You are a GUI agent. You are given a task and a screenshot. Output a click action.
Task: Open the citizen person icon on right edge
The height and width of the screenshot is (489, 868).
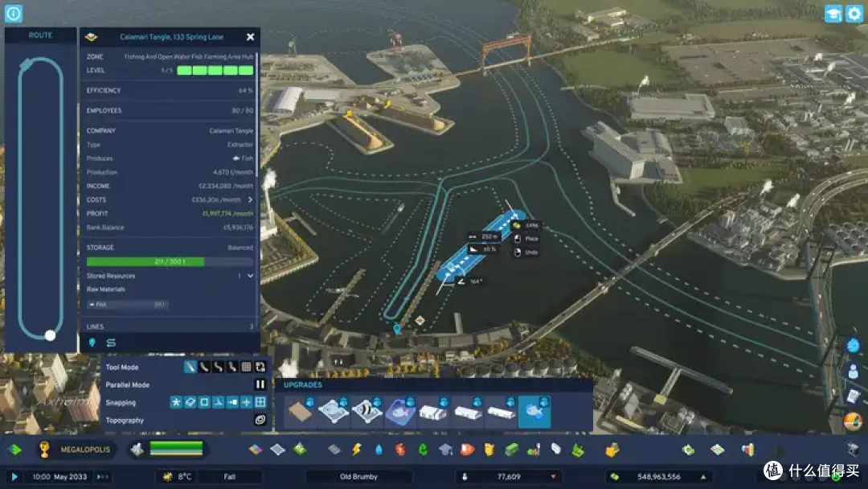point(853,371)
